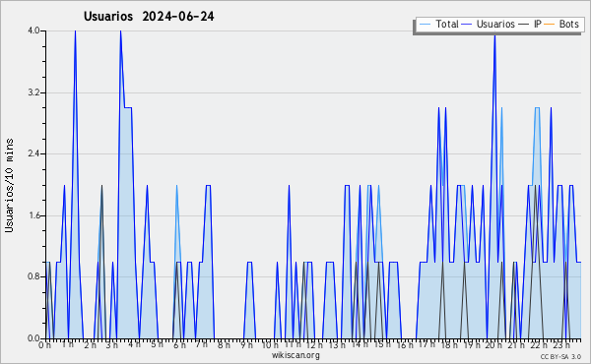Click the 15 h x-axis label
The image size is (591, 364).
[382, 345]
